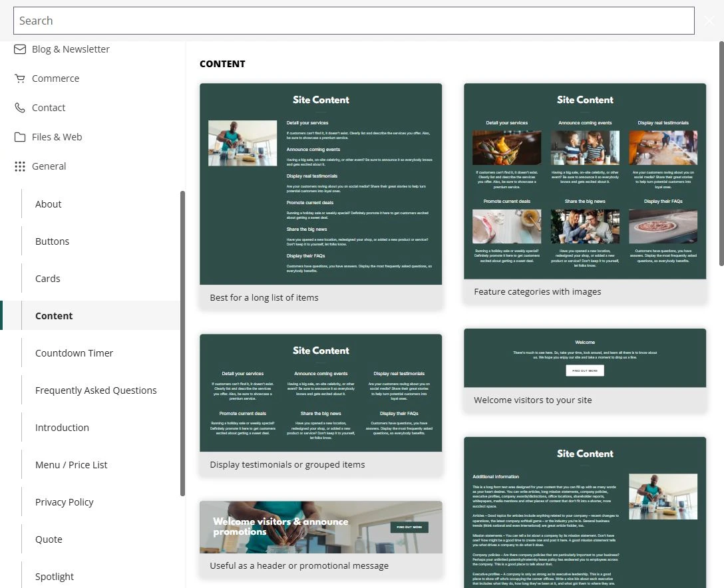Viewport: 724px width, 588px height.
Task: Open the About subcategory
Action: [48, 204]
